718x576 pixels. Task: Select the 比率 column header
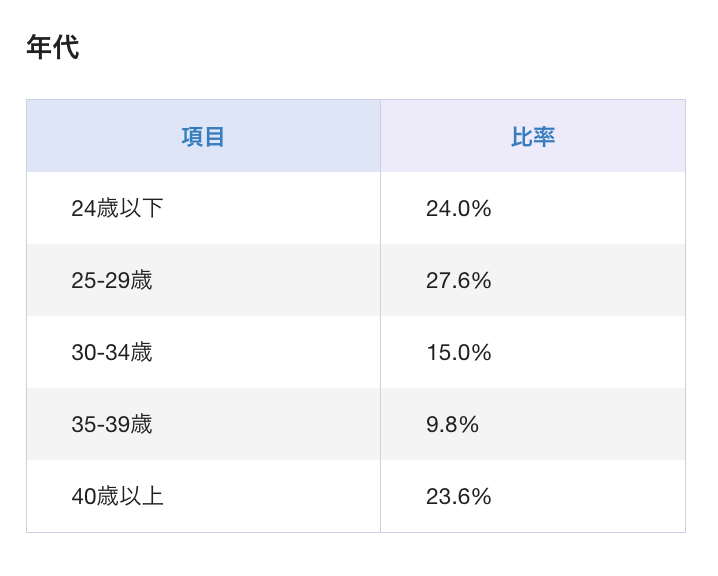tap(533, 137)
